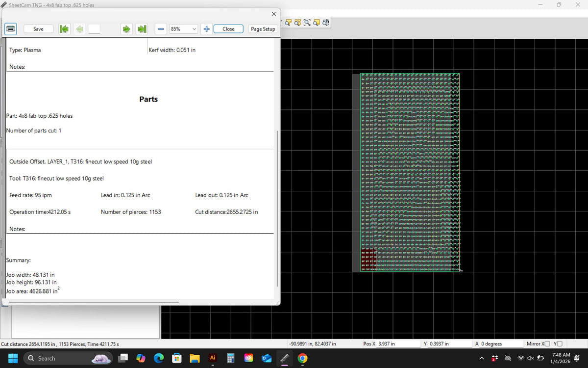Click 'Feed rate: 95 ipm'
Image resolution: width=588 pixels, height=368 pixels.
[x=30, y=195]
